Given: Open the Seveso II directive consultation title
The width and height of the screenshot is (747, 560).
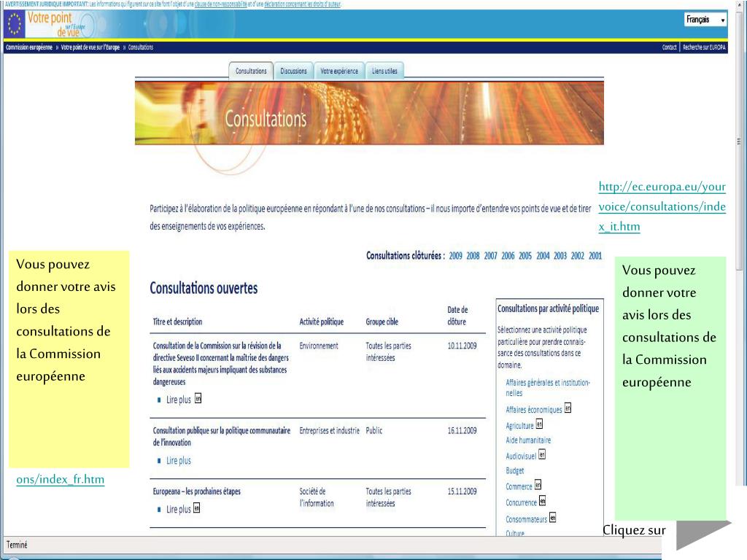Looking at the screenshot, I should click(220, 363).
